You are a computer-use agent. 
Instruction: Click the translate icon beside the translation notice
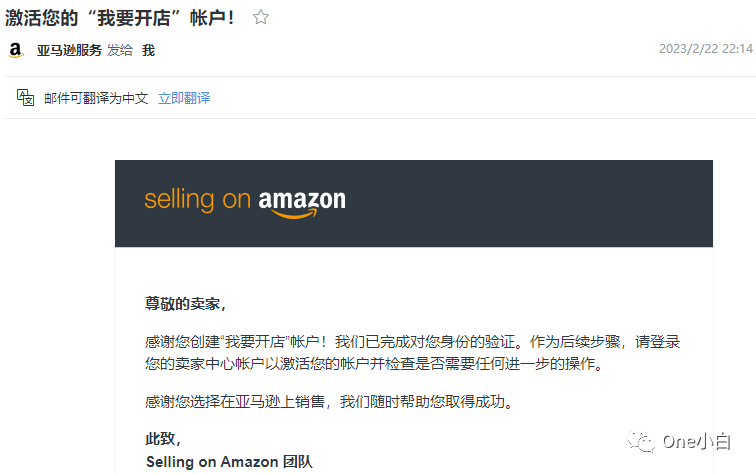pos(26,98)
